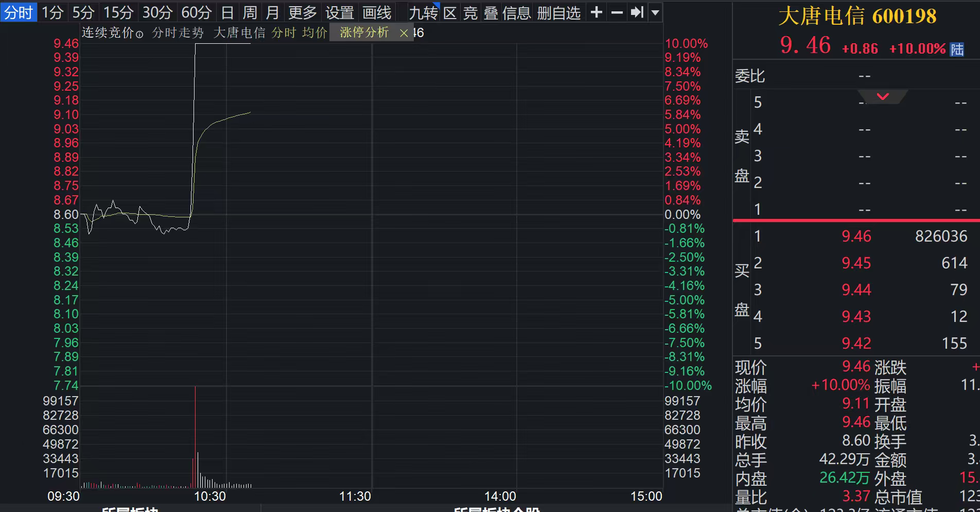Viewport: 980px width, 512px height.
Task: Show the daily 日 chart
Action: pyautogui.click(x=227, y=12)
